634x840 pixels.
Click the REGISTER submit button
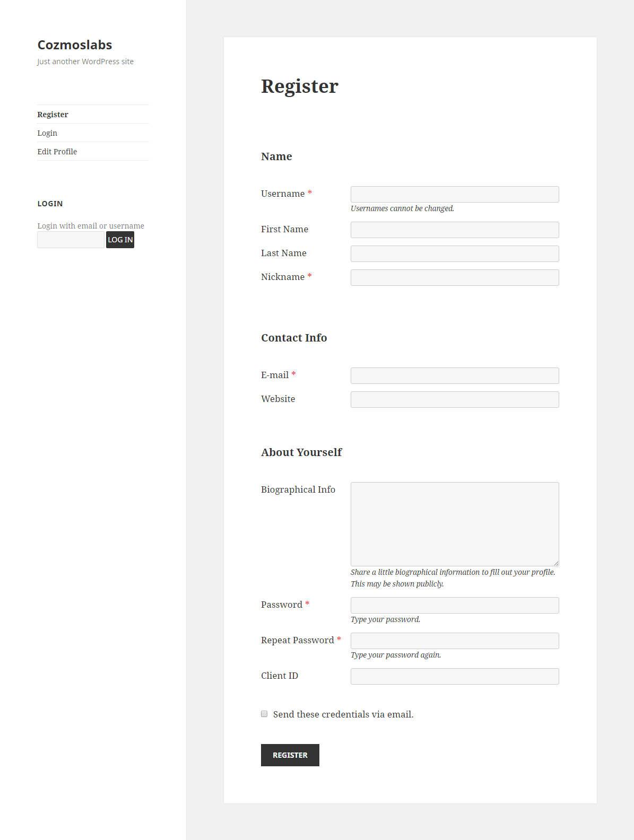[x=290, y=755]
